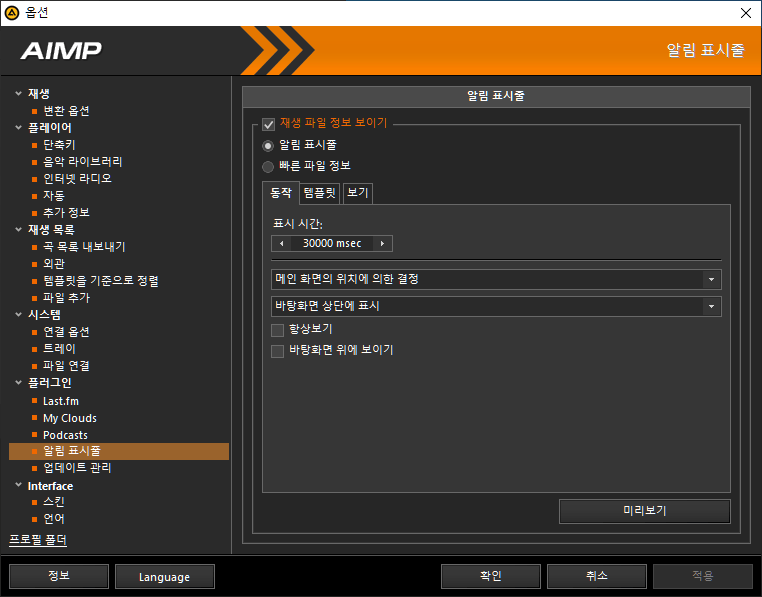Viewport: 762px width, 597px height.
Task: Open 메인 화면의 위치에 의한 결정 dropdown
Action: (496, 280)
